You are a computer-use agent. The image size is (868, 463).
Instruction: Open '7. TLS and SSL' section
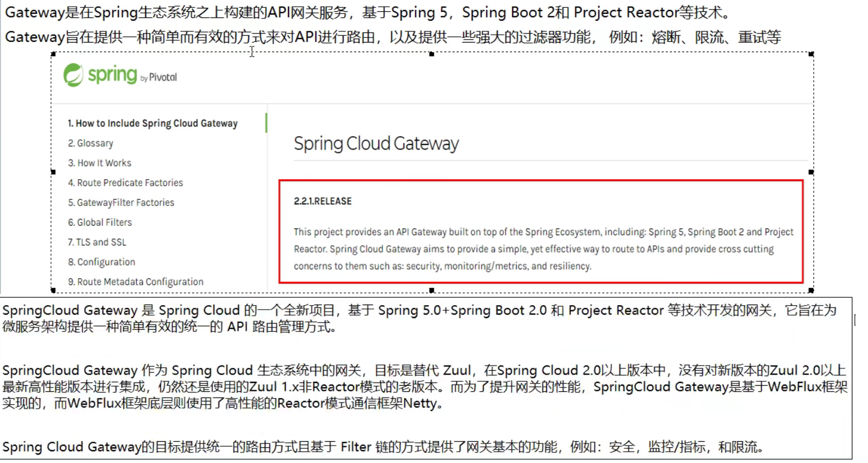click(x=98, y=242)
